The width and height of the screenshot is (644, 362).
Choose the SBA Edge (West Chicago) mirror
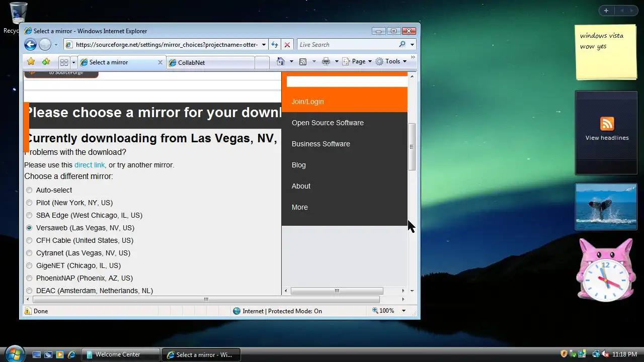click(29, 215)
